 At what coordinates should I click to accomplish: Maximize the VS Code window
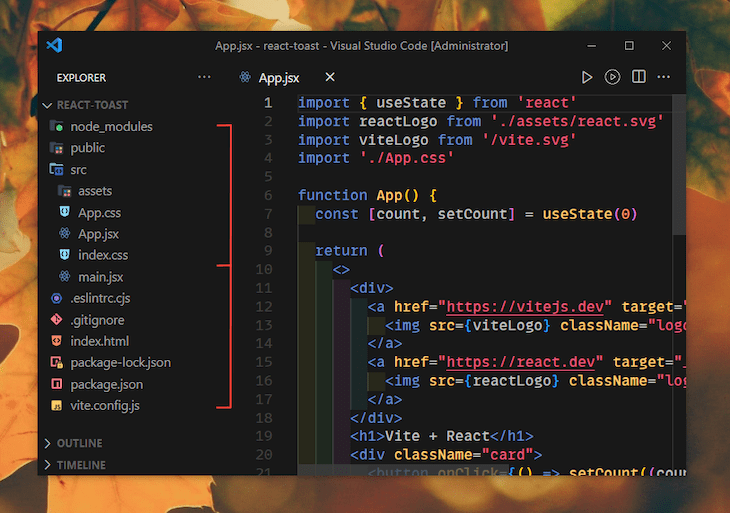click(x=629, y=46)
